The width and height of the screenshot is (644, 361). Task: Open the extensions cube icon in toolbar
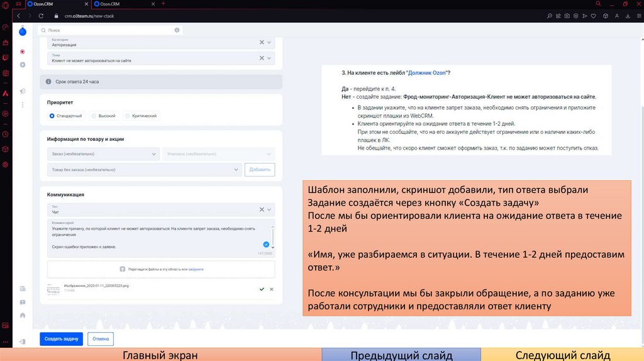(x=606, y=16)
